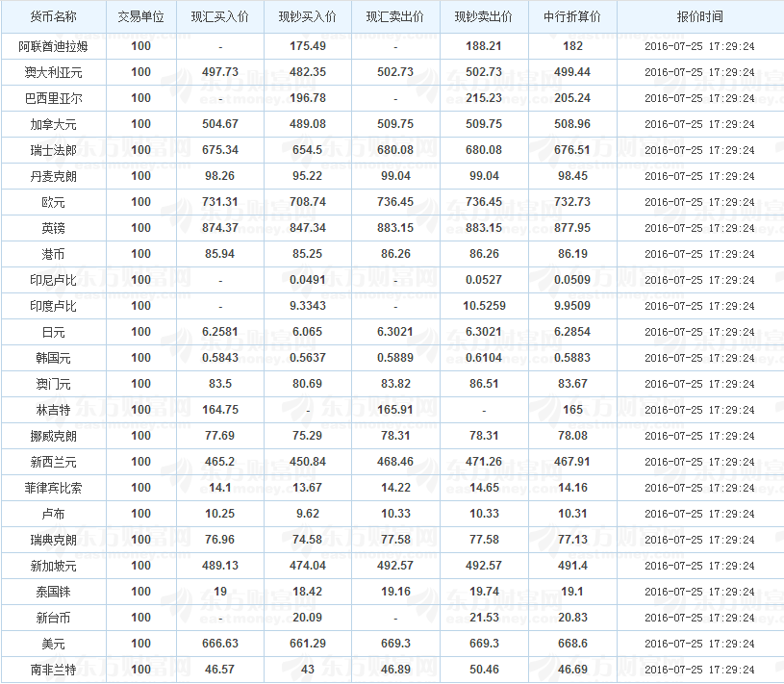The width and height of the screenshot is (784, 684).
Task: Click the 交易单位 column header
Action: pos(141,16)
